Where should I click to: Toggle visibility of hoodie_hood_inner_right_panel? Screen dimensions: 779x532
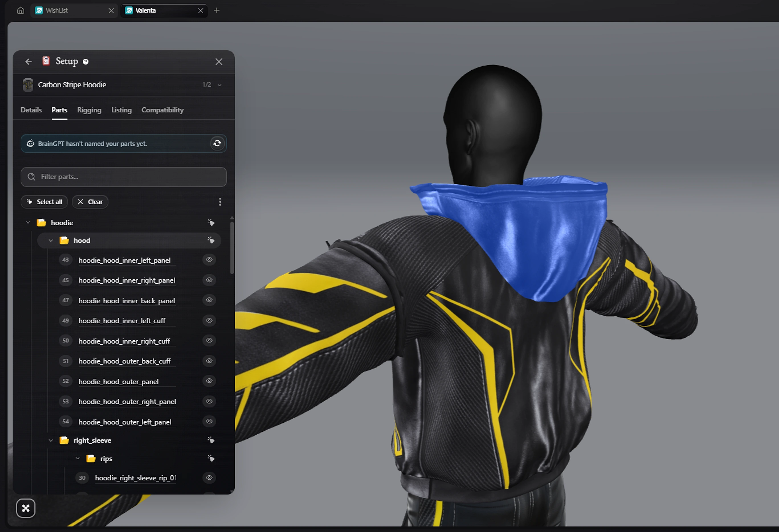pyautogui.click(x=209, y=280)
